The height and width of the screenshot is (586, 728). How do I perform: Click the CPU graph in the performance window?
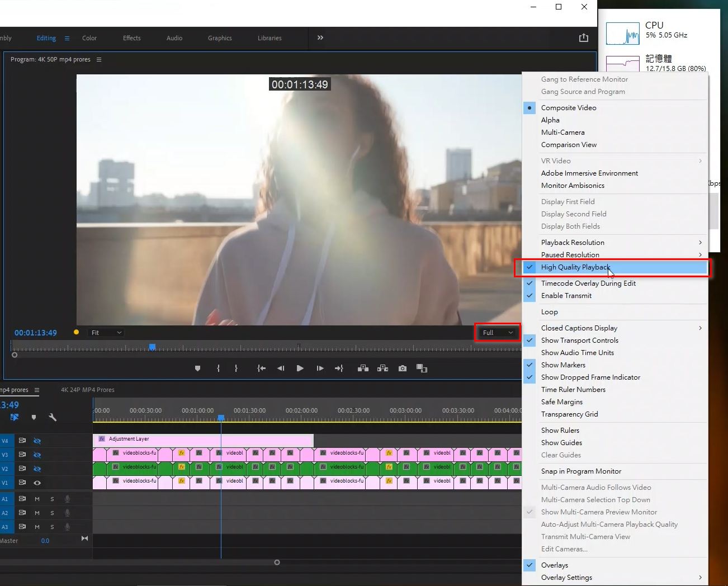pos(623,34)
